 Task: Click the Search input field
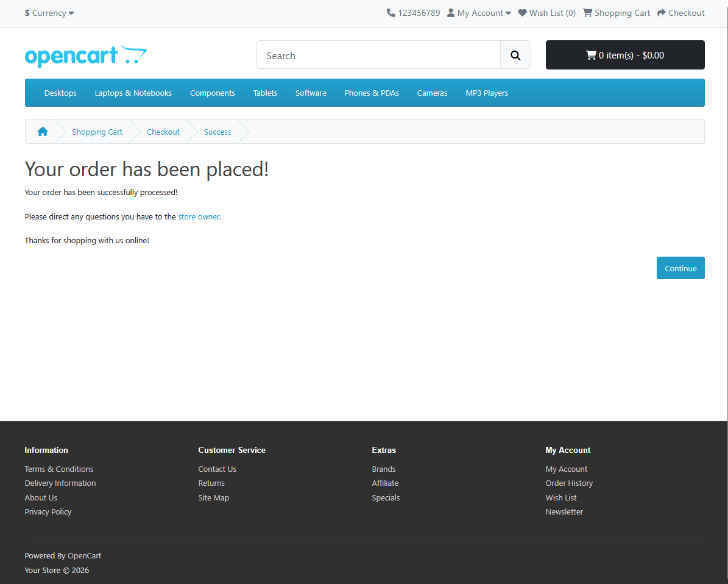(378, 55)
